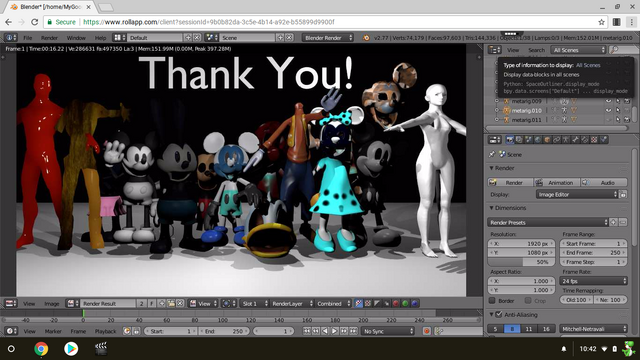The width and height of the screenshot is (640, 360).
Task: Open the Play Store icon on shelf
Action: point(71,349)
